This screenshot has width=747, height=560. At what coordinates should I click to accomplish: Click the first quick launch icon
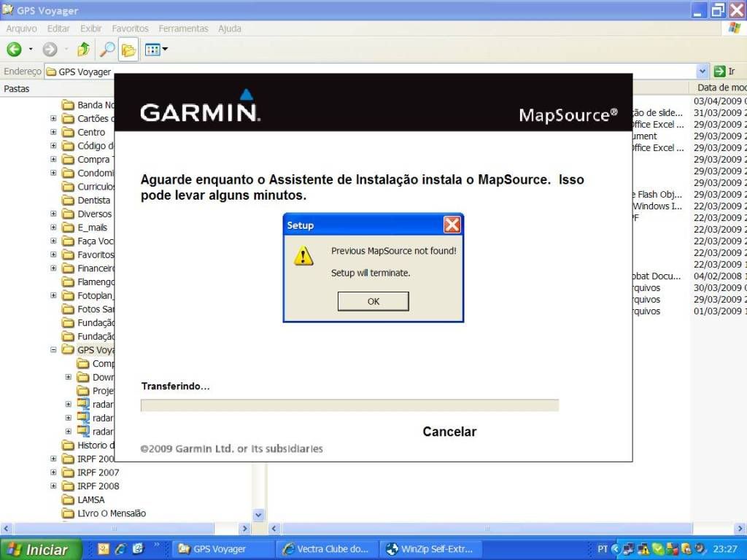point(104,549)
